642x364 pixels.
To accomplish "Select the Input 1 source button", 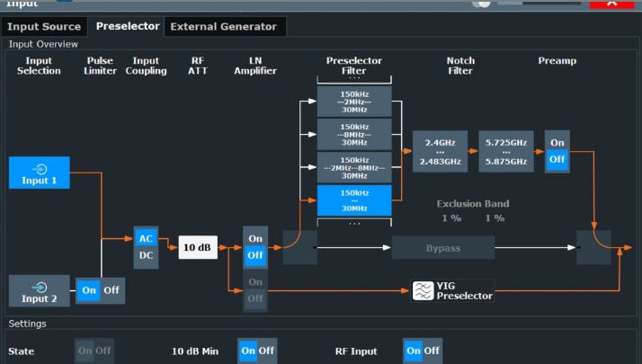I will (x=40, y=173).
